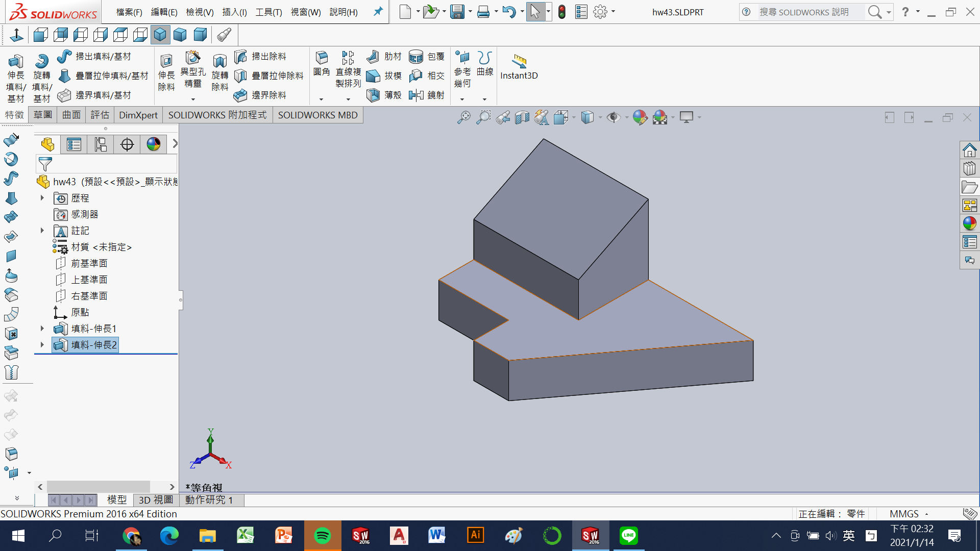980x551 pixels.
Task: Expand the 歷程 history folder
Action: pyautogui.click(x=42, y=198)
